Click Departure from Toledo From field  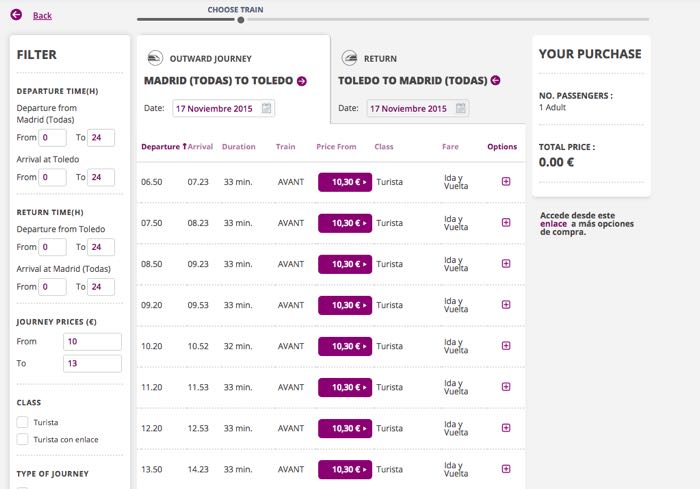click(52, 247)
